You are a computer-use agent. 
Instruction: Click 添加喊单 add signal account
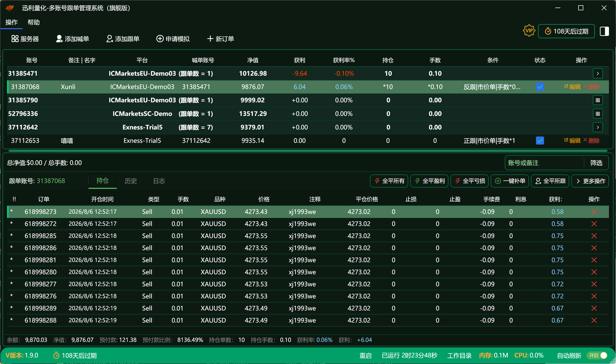pos(72,39)
